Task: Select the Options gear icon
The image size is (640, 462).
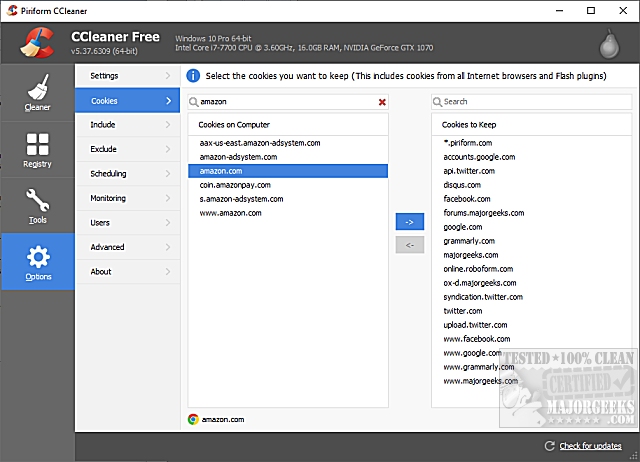Action: pyautogui.click(x=37, y=257)
